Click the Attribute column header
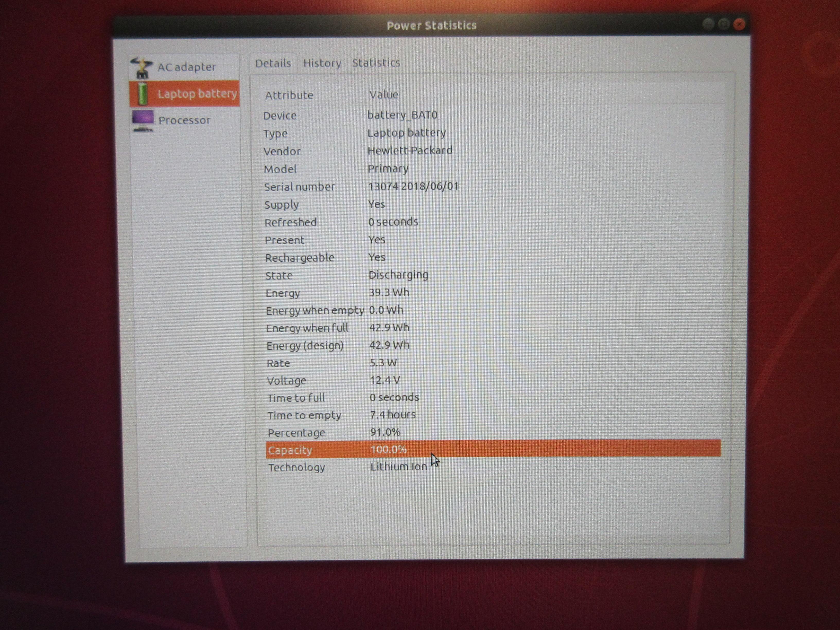 [289, 95]
